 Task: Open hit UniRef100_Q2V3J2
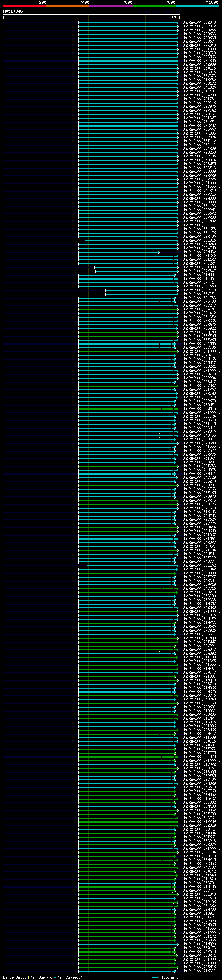point(199,26)
